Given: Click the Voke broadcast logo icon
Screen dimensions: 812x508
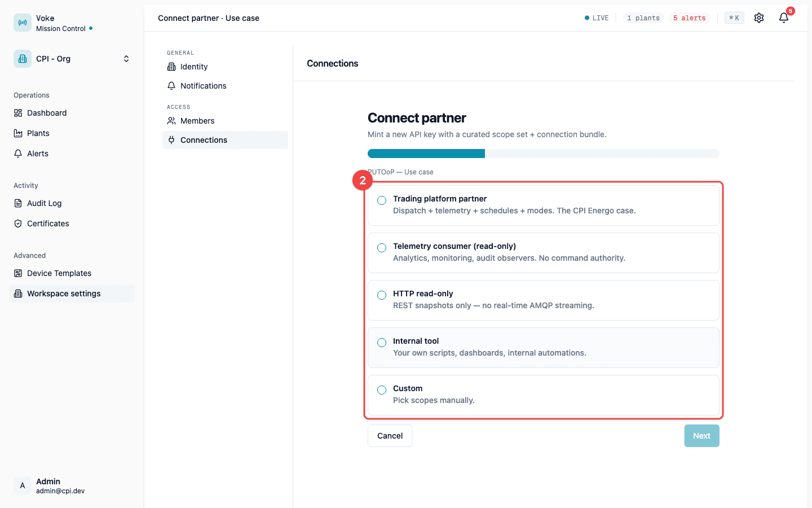Looking at the screenshot, I should click(x=23, y=23).
